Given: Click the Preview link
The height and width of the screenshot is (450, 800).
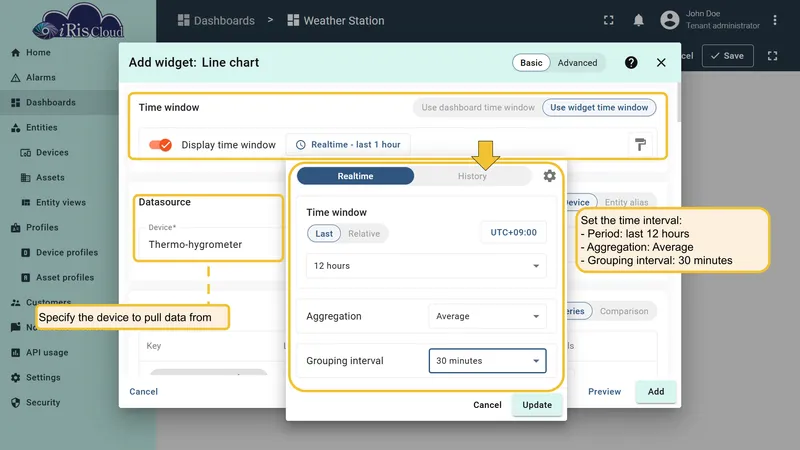Looking at the screenshot, I should tap(605, 391).
